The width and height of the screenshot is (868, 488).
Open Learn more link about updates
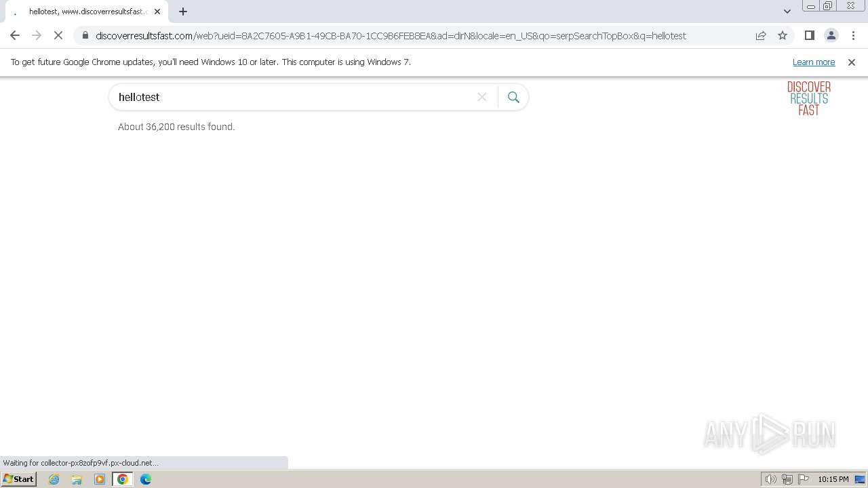click(814, 62)
